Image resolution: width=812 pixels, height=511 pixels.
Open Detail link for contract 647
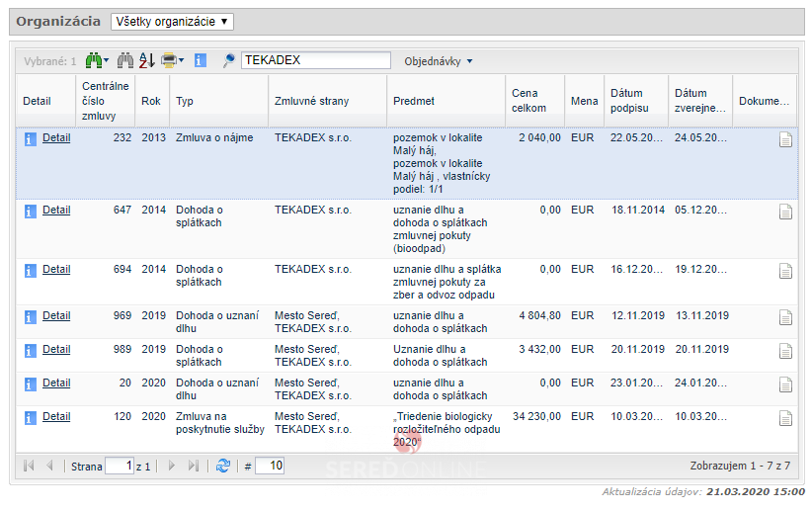pyautogui.click(x=56, y=210)
